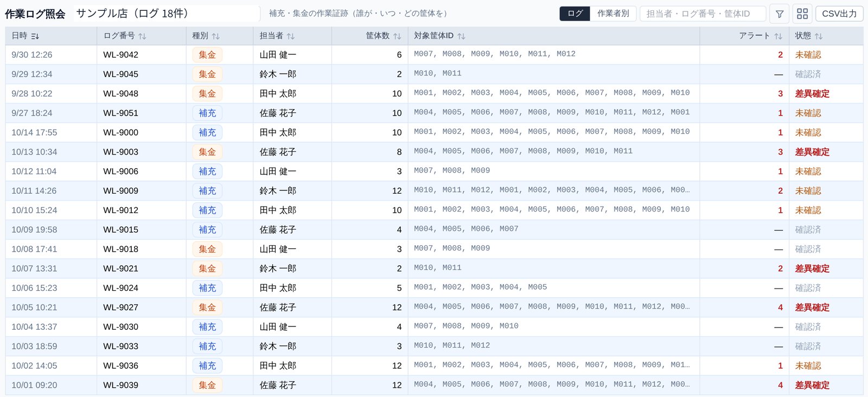This screenshot has height=397, width=868.
Task: Sort by 状態 column icon
Action: click(x=819, y=36)
